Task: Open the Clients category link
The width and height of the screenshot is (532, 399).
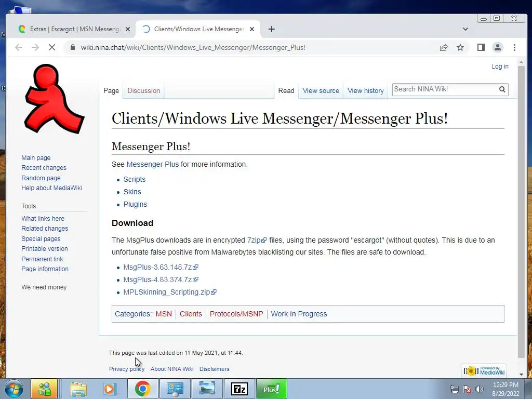Action: tap(191, 314)
